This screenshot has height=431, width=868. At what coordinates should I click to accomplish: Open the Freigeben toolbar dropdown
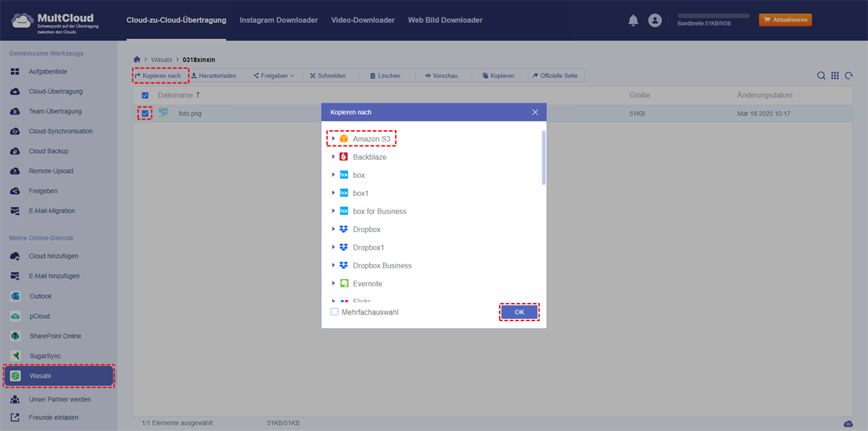coord(273,75)
